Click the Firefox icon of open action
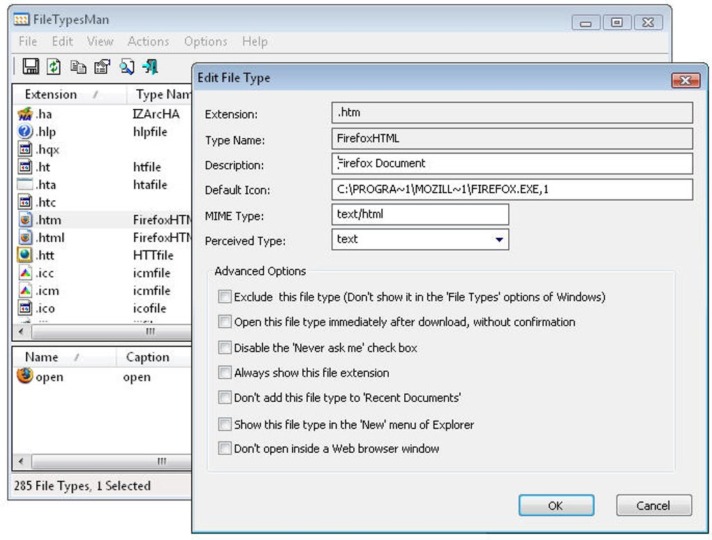 [25, 376]
